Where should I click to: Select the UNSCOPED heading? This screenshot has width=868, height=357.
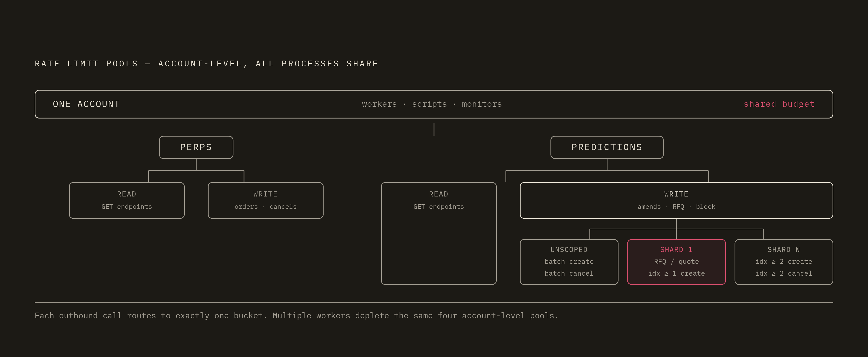(x=569, y=250)
